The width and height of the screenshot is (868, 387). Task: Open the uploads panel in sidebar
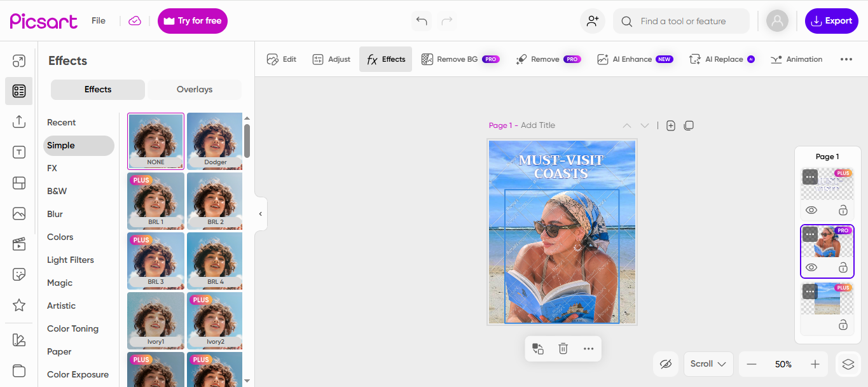pyautogui.click(x=19, y=122)
